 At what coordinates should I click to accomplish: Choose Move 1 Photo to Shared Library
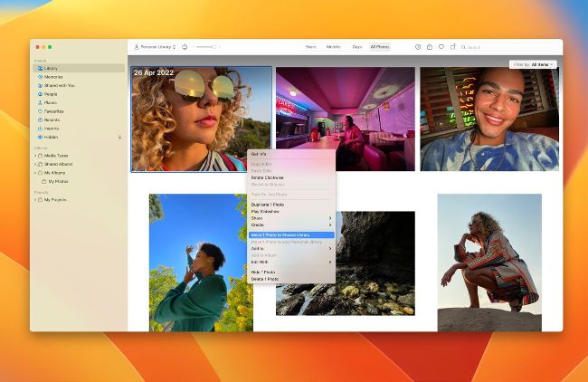click(290, 235)
